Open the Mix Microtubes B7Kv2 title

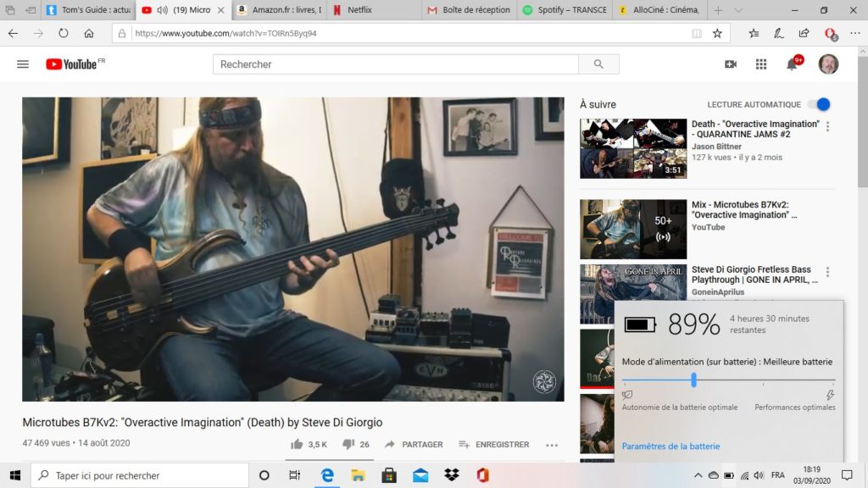(744, 210)
